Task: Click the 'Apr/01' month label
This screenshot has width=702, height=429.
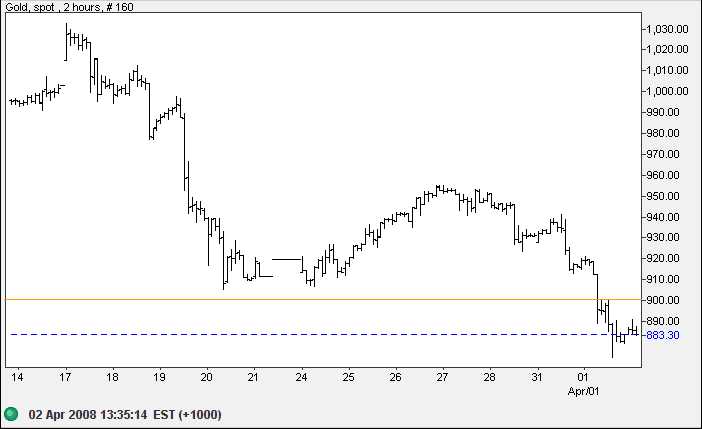Action: pos(583,391)
